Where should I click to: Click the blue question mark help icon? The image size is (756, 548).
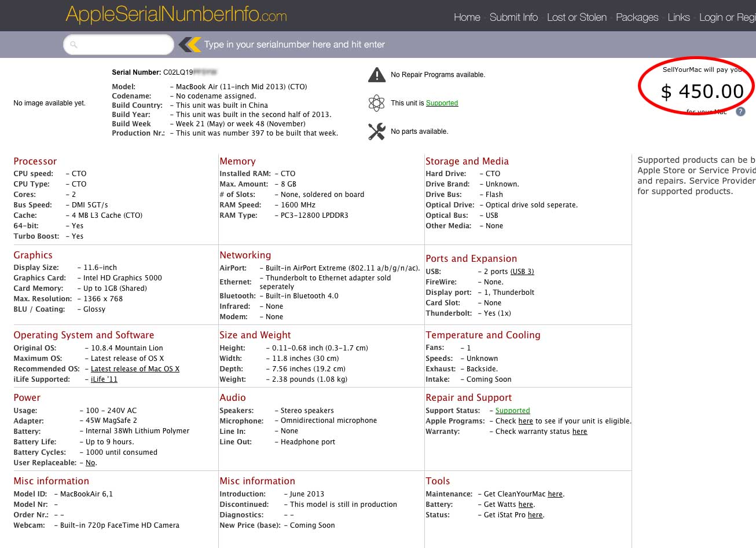740,112
